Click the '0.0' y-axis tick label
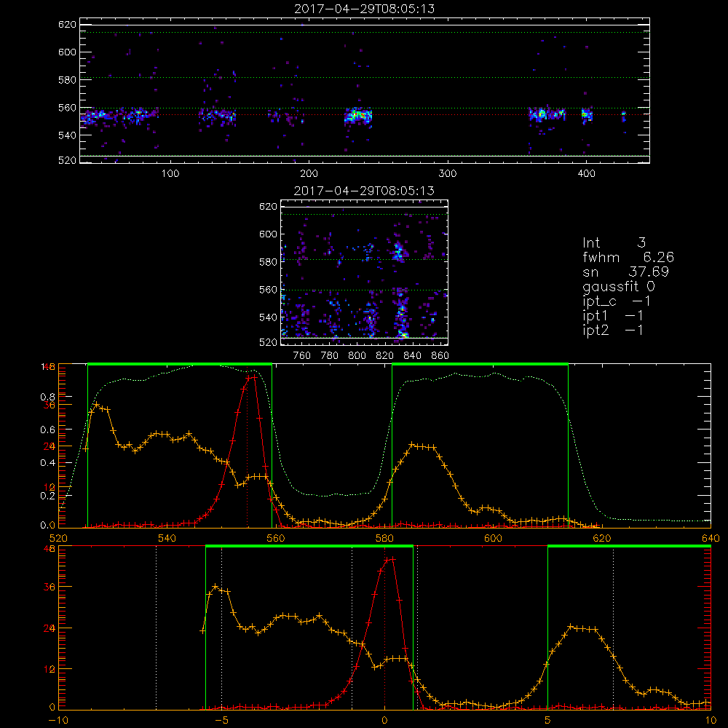The width and height of the screenshot is (728, 728). (x=47, y=525)
